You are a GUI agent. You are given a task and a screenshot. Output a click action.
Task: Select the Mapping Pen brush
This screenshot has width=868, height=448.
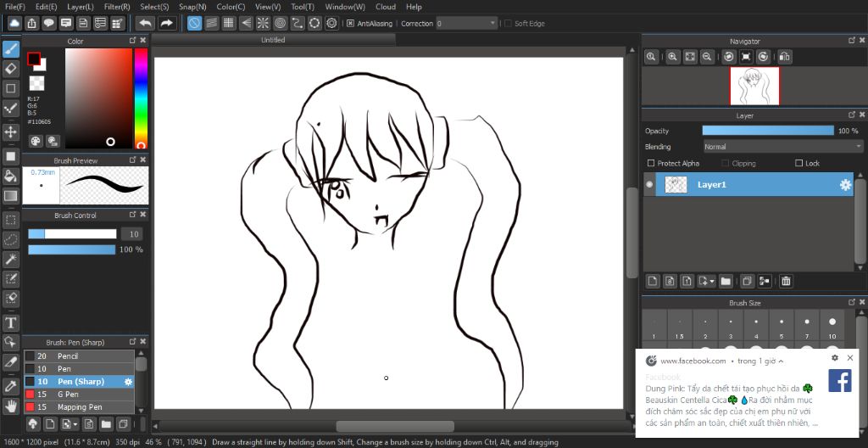click(x=79, y=407)
